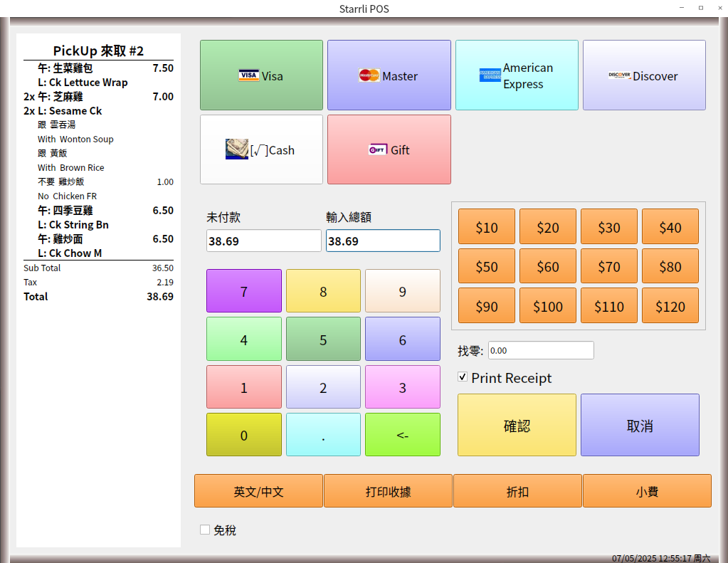The width and height of the screenshot is (728, 563).
Task: Choose MasterCard payment method
Action: (389, 75)
